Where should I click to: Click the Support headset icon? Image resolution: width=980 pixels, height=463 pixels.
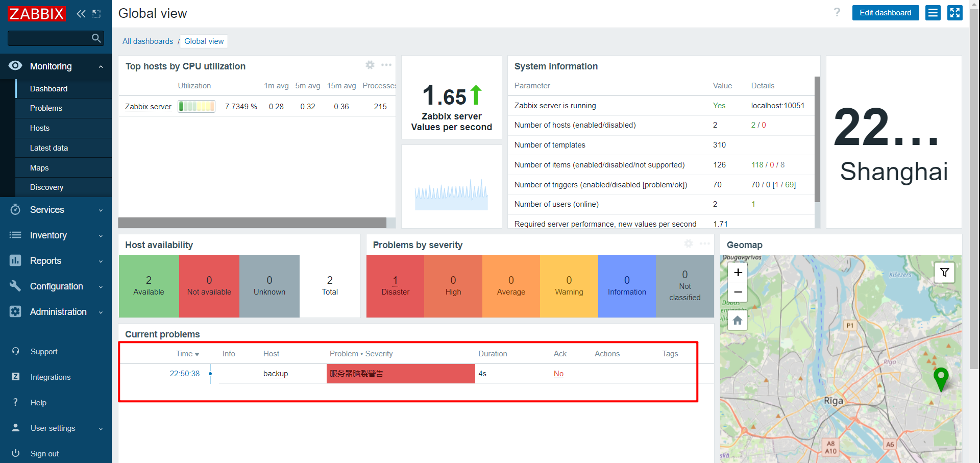click(x=15, y=351)
